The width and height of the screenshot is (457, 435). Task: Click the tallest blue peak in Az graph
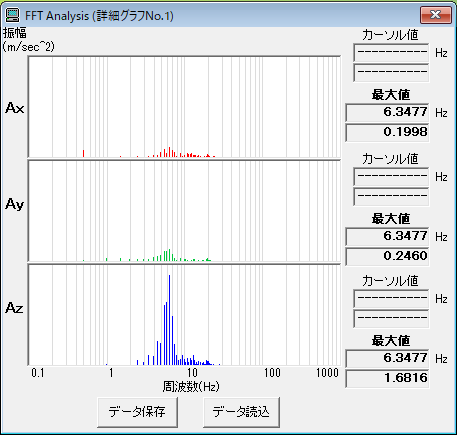coord(169,320)
